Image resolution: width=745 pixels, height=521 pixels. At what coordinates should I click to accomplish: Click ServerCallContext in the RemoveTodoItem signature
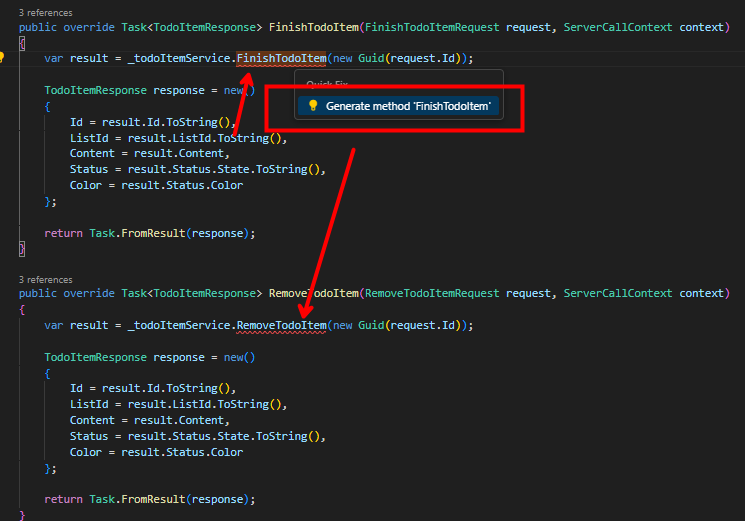pos(618,294)
